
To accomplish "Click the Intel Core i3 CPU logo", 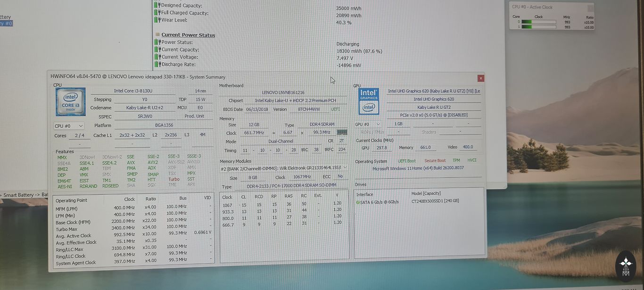I will point(71,102).
